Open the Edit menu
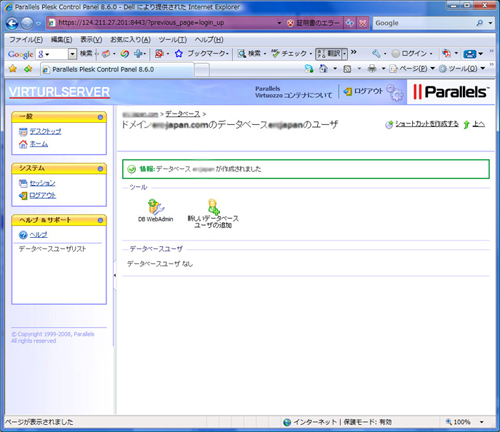 point(61,40)
